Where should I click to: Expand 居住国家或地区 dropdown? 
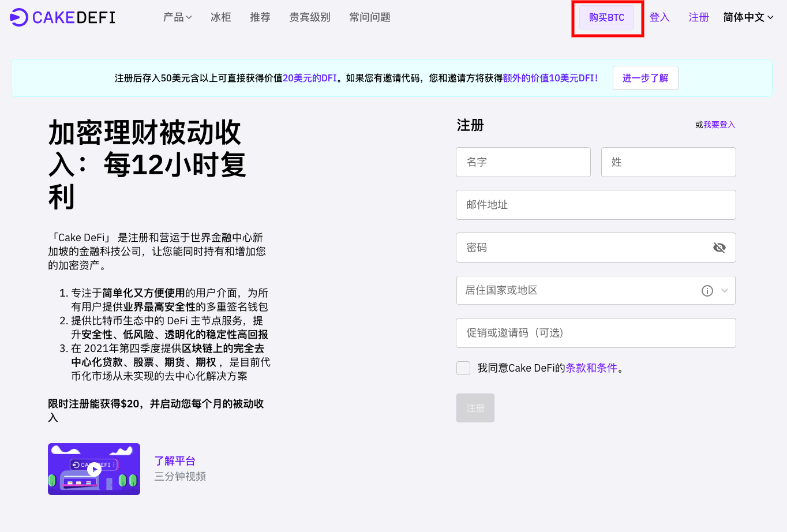tap(596, 290)
